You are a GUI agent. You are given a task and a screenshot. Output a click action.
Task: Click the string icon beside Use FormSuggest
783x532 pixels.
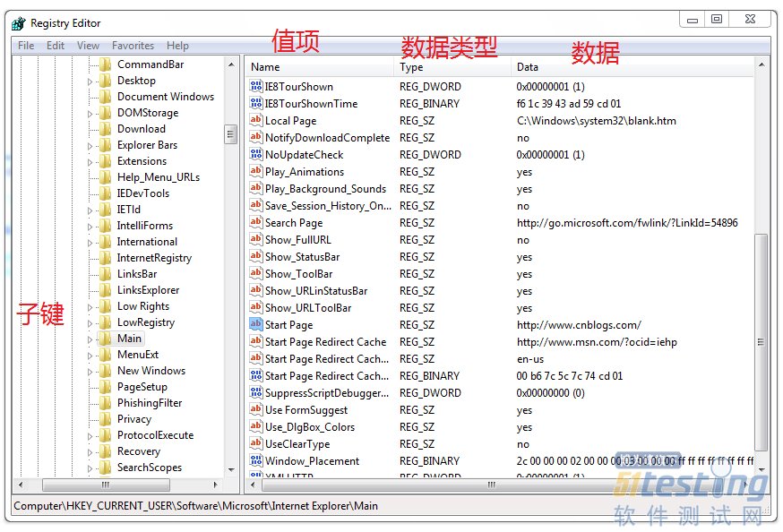pos(255,409)
